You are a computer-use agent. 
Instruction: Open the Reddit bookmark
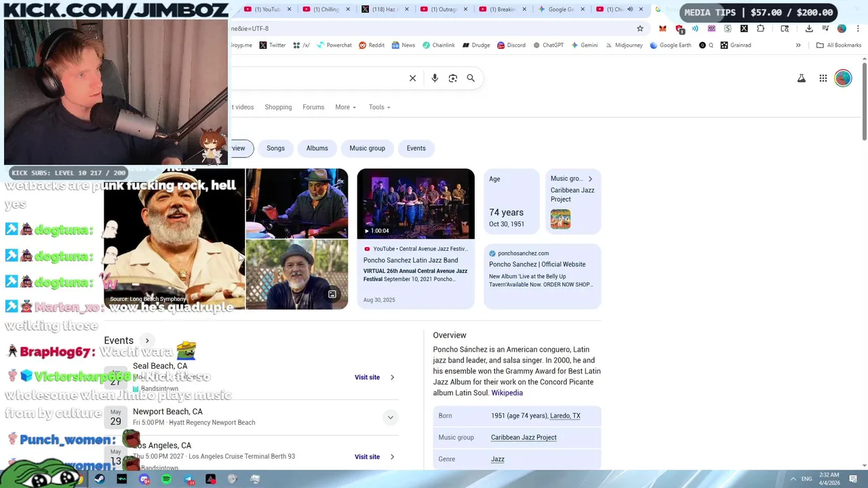point(372,45)
